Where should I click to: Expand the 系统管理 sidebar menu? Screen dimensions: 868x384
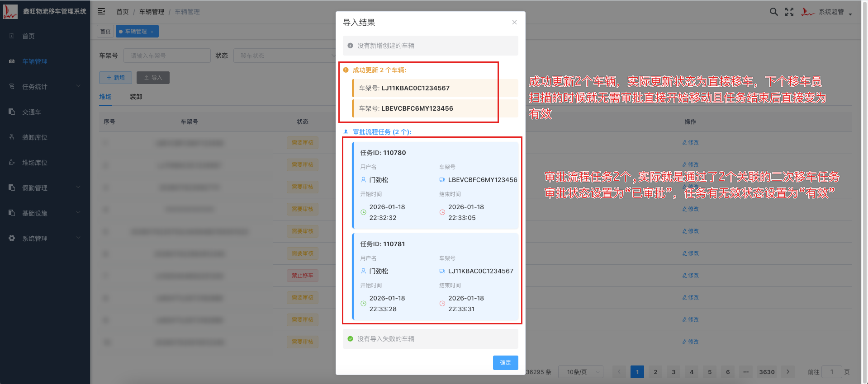coord(45,239)
